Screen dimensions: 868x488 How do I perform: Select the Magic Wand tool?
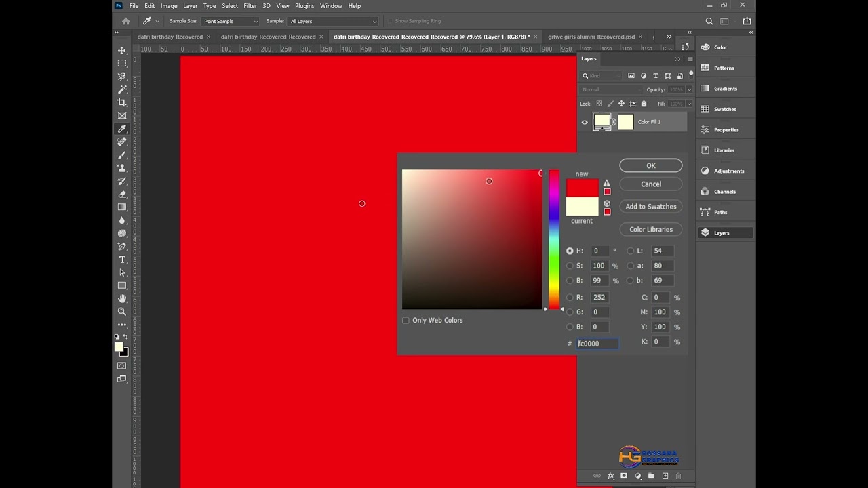click(x=122, y=89)
